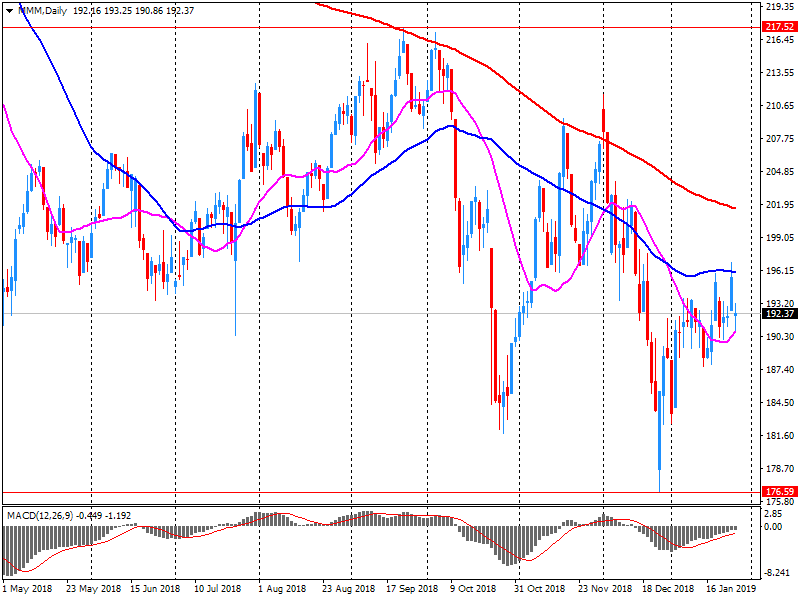Click the 207.75 price scale value

click(x=780, y=138)
